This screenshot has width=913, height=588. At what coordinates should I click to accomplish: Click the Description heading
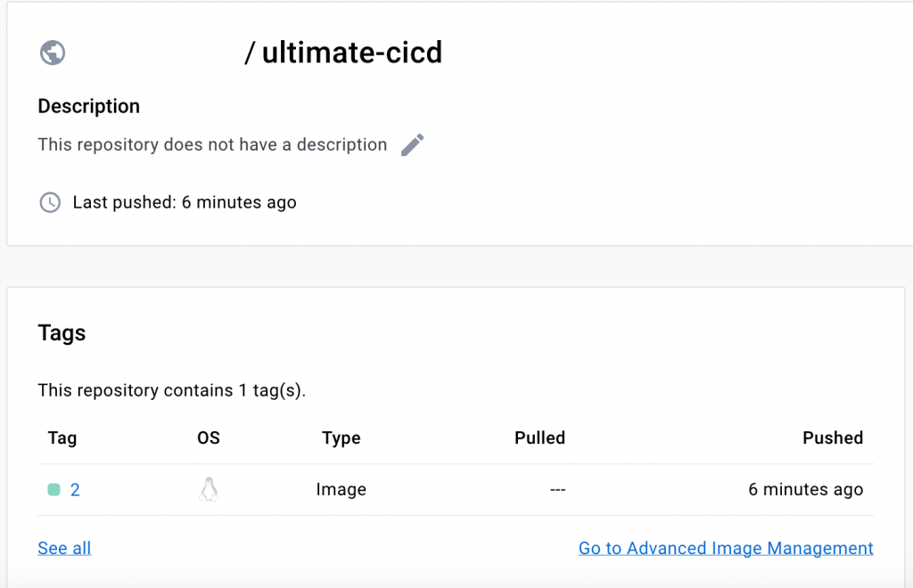[89, 106]
